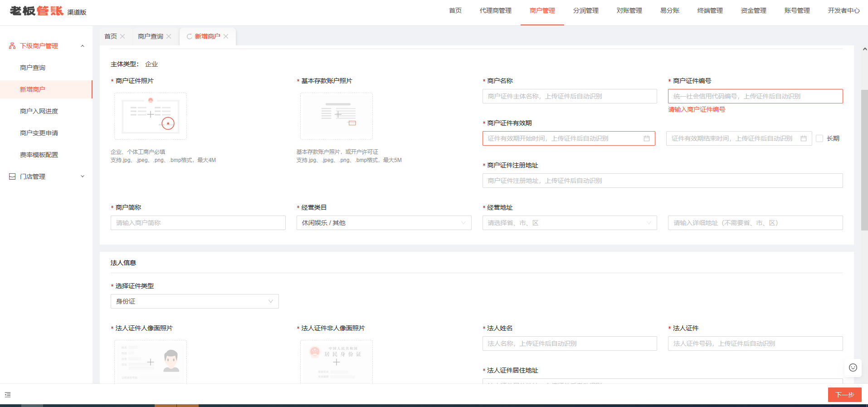
Task: Click the 下一步 button
Action: (844, 395)
